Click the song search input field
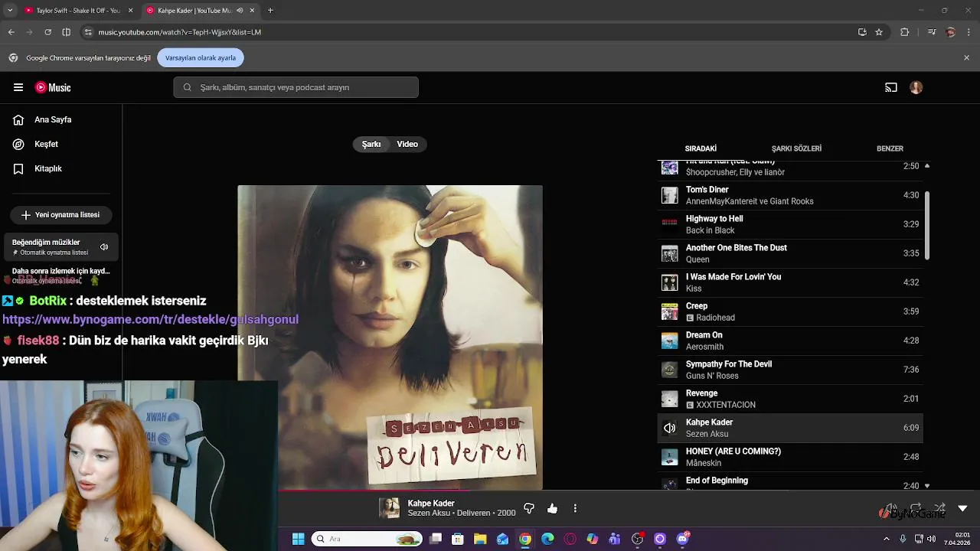This screenshot has width=980, height=551. (x=296, y=87)
